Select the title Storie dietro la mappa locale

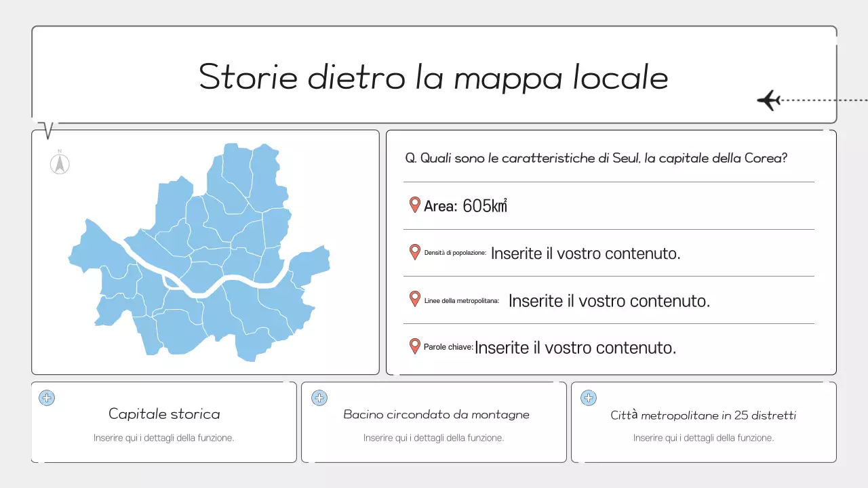click(433, 77)
